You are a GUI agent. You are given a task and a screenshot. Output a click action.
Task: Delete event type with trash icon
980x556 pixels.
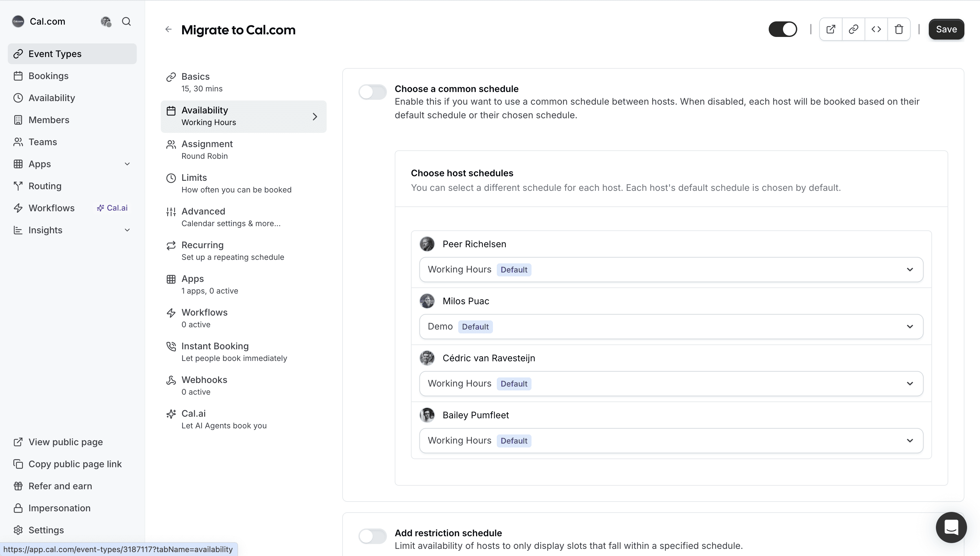899,29
